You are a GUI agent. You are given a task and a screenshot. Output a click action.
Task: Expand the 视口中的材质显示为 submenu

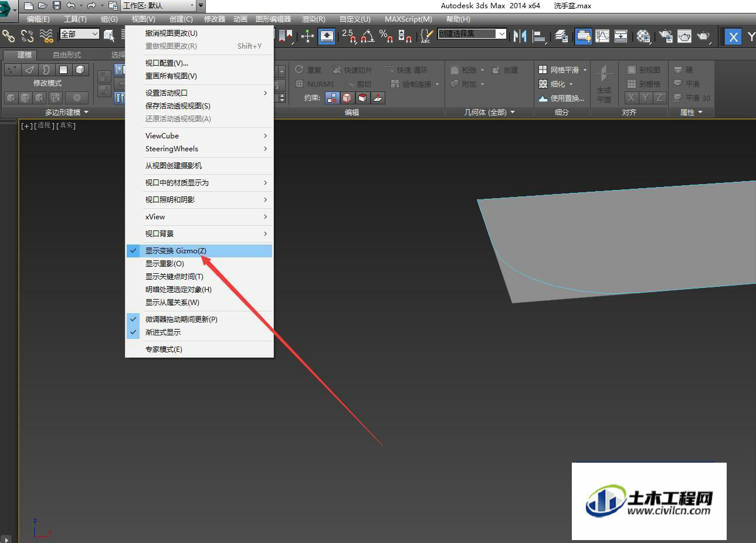199,182
